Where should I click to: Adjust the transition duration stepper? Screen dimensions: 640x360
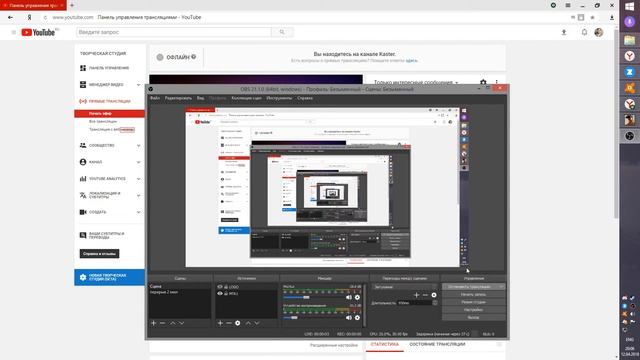click(435, 303)
